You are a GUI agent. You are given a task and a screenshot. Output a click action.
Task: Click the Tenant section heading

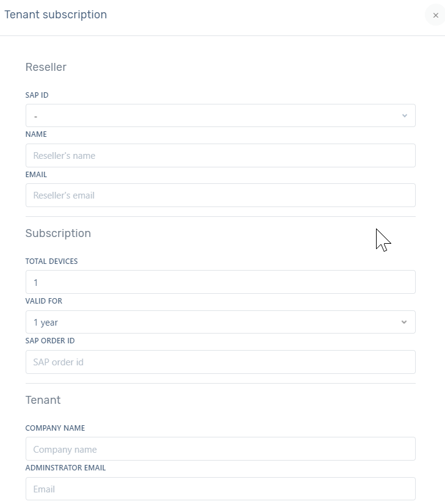click(43, 400)
